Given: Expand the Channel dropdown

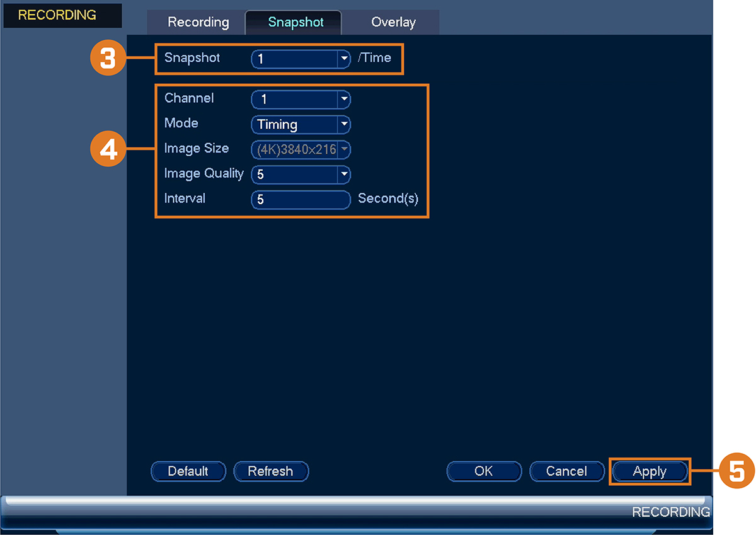Looking at the screenshot, I should click(x=301, y=99).
